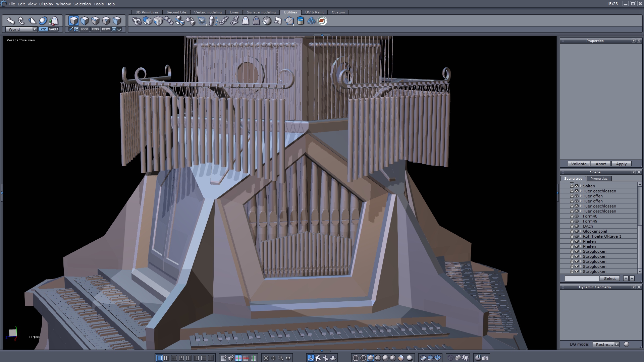Click the scene search input field
This screenshot has width=644, height=362.
pos(582,278)
